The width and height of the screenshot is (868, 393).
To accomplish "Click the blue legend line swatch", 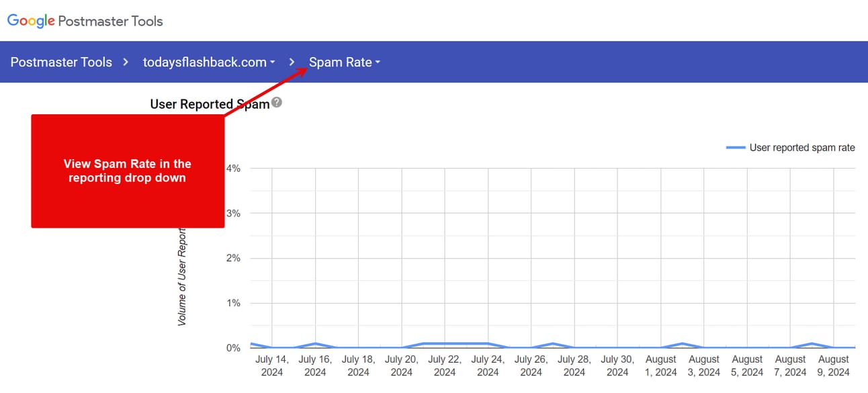I will click(736, 148).
